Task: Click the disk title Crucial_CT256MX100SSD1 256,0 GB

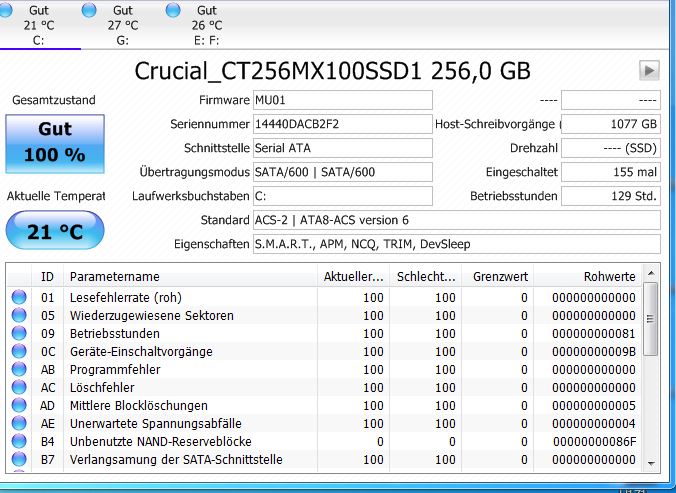Action: pyautogui.click(x=332, y=71)
